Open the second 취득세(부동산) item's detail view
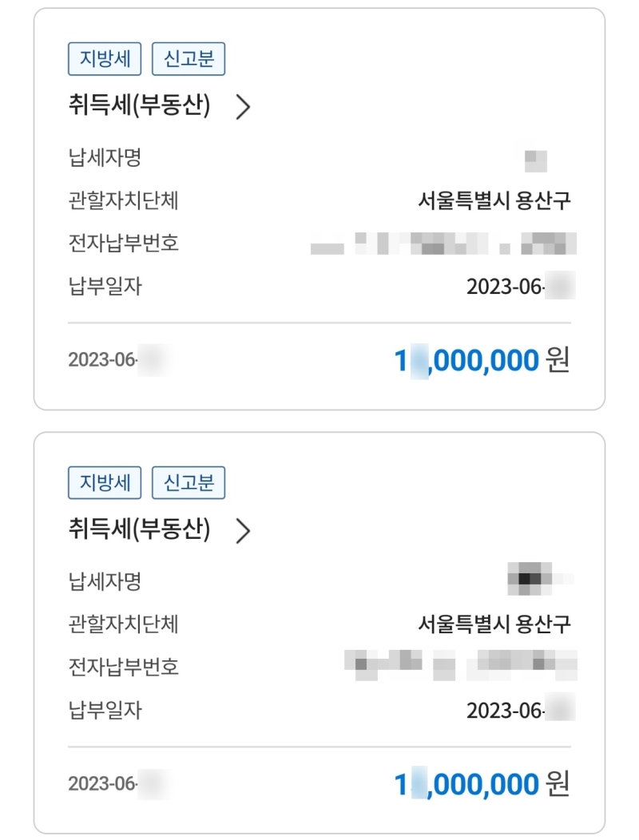Image resolution: width=639 pixels, height=840 pixels. point(244,530)
